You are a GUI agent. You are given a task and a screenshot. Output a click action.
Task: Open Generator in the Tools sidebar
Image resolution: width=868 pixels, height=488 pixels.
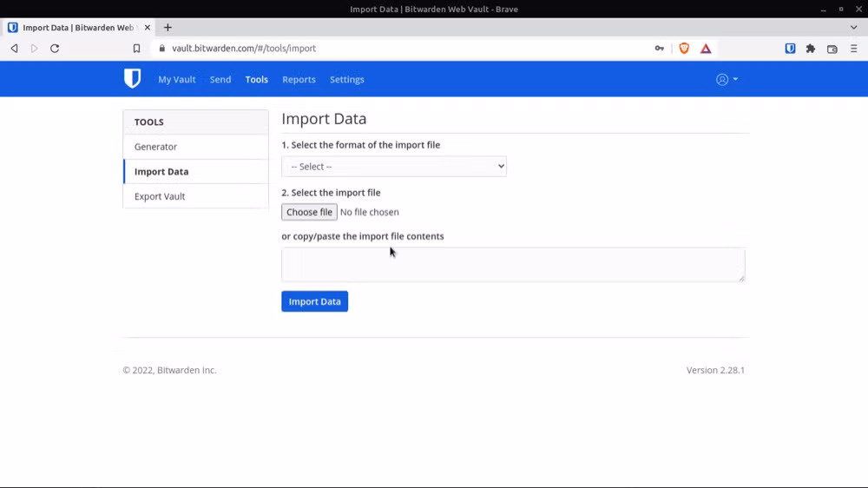(196, 147)
